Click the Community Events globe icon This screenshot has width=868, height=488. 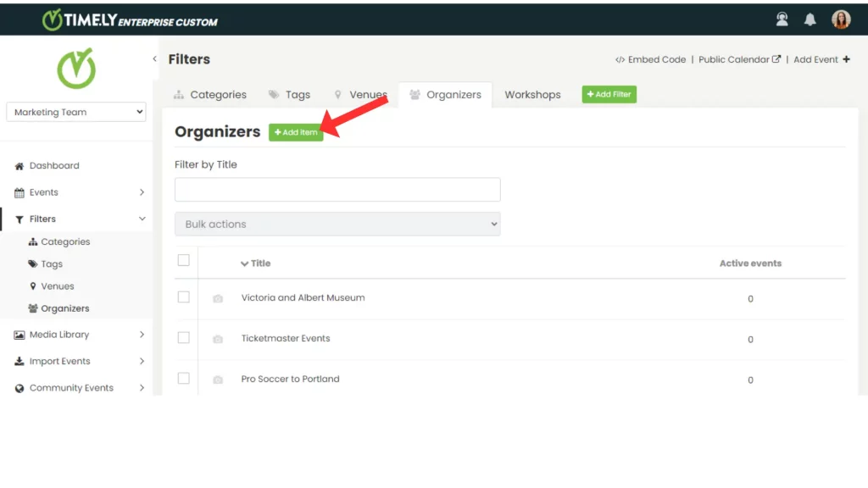pyautogui.click(x=19, y=388)
